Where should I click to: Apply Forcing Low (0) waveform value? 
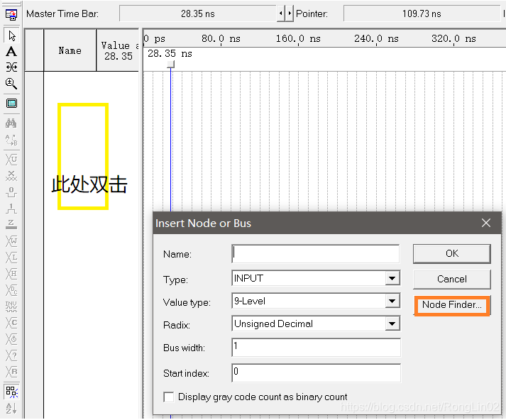[x=11, y=192]
